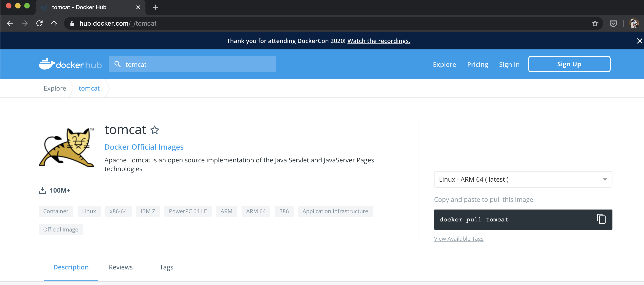Click the Pocket save icon
The image size is (644, 285).
tap(613, 24)
